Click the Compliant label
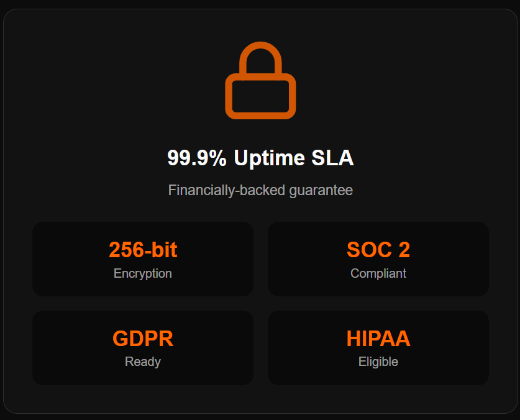 378,273
